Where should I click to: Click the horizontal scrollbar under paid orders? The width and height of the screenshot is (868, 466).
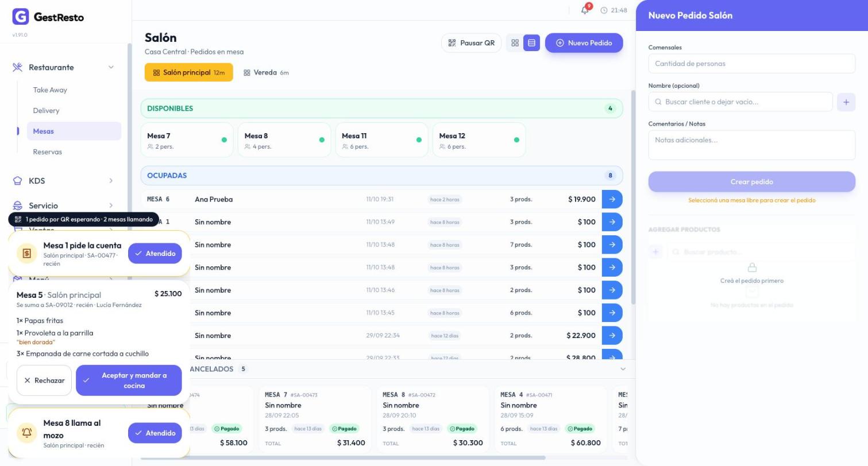[342, 457]
